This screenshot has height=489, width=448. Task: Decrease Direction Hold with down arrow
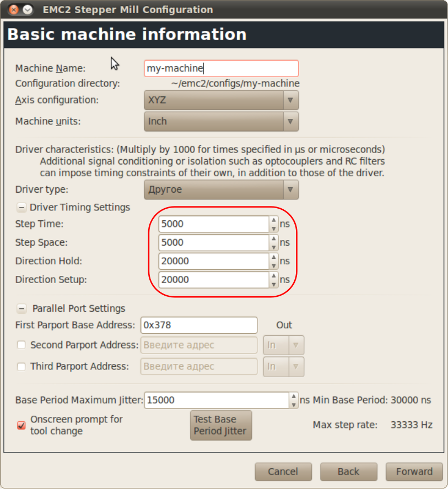pos(274,265)
